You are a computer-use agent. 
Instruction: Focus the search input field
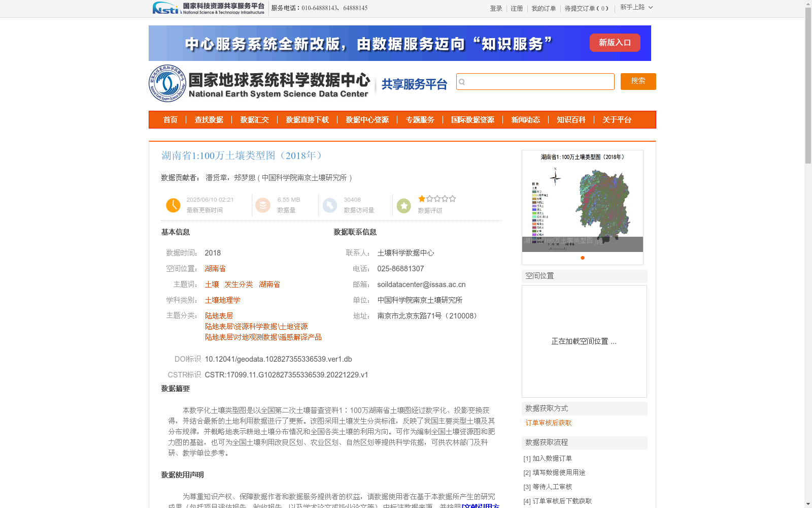(535, 81)
